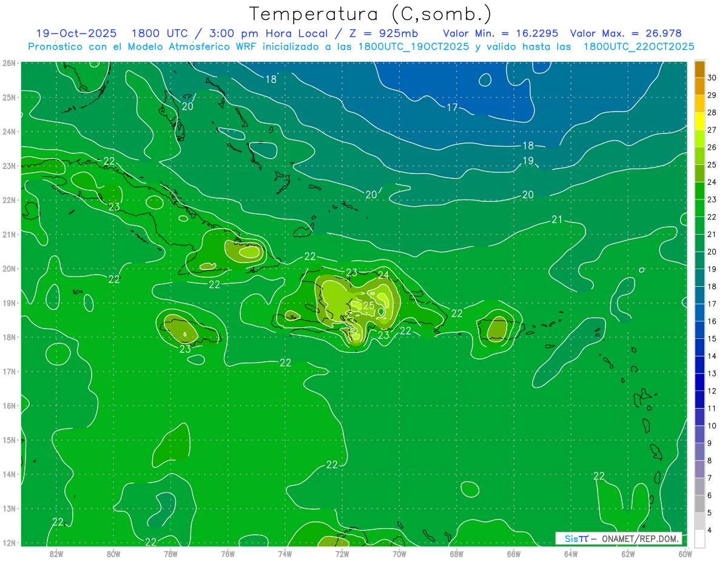This screenshot has height=562, width=728.
Task: Click the color scale label "27"
Action: click(712, 130)
